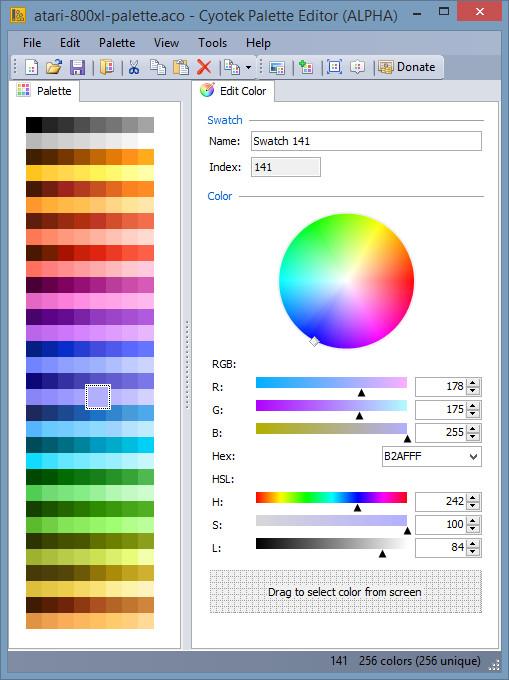Click the swatch Name field
The width and height of the screenshot is (509, 680).
click(x=366, y=141)
